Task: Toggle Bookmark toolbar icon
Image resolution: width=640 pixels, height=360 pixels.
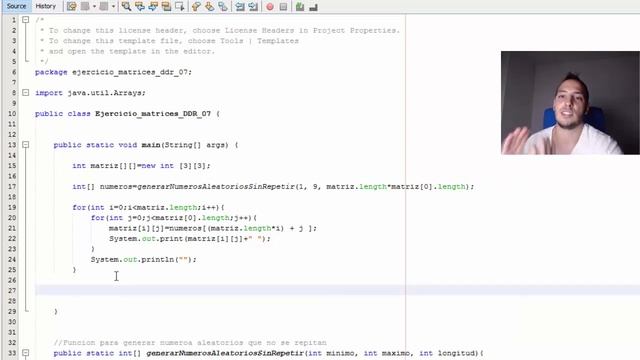Action: [223, 7]
